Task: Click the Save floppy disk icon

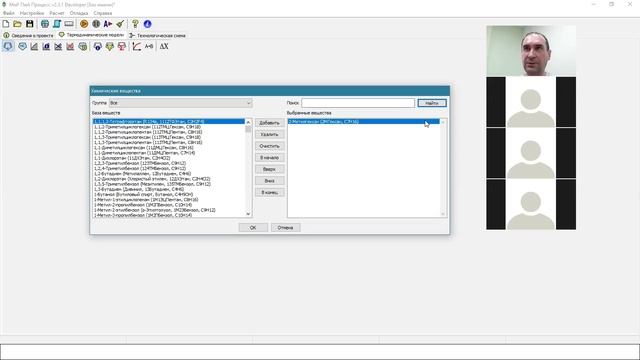Action: [30, 24]
